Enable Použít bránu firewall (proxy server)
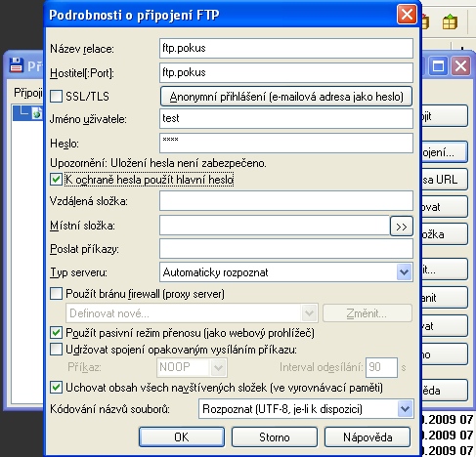This screenshot has width=476, height=457. pyautogui.click(x=56, y=294)
